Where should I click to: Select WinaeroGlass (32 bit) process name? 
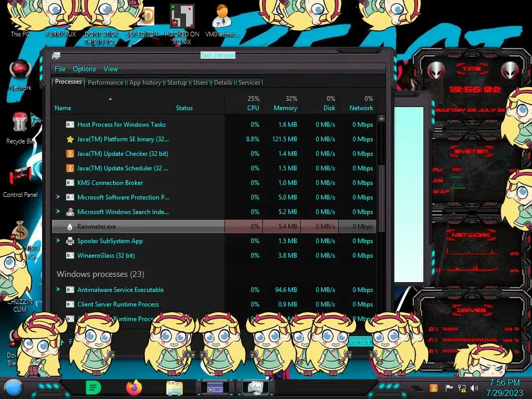(106, 256)
